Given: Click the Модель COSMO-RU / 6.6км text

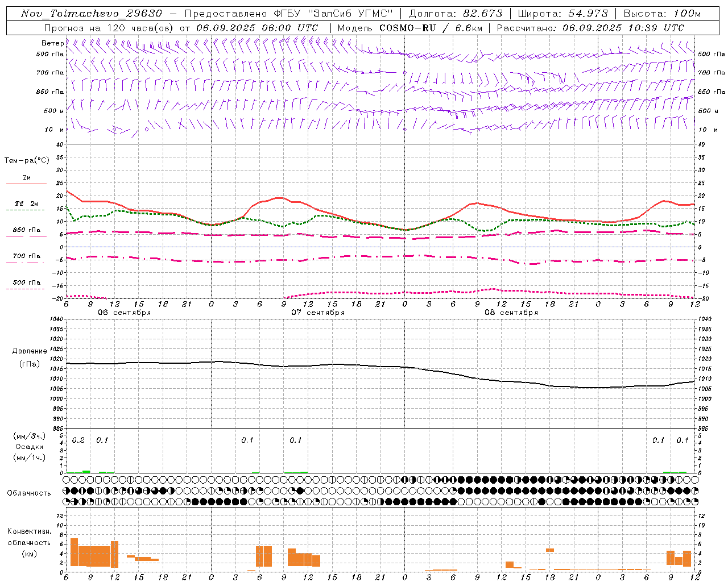Looking at the screenshot, I should [x=409, y=28].
